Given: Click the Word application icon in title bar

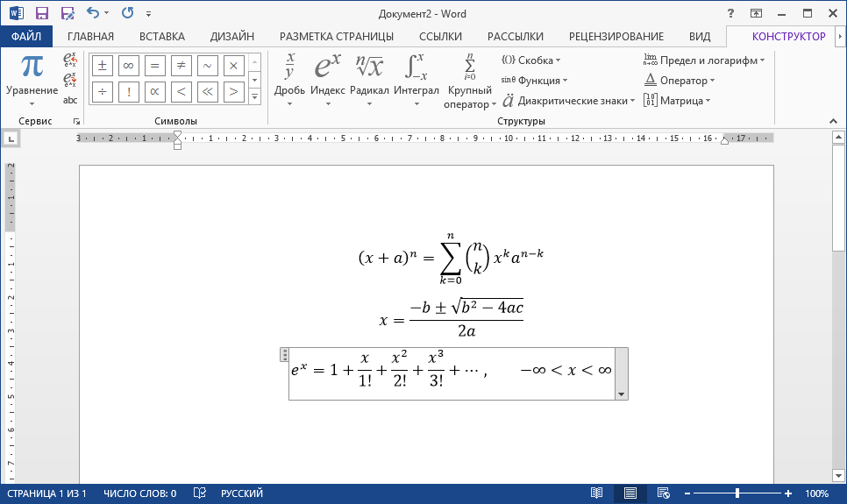Looking at the screenshot, I should tap(16, 13).
